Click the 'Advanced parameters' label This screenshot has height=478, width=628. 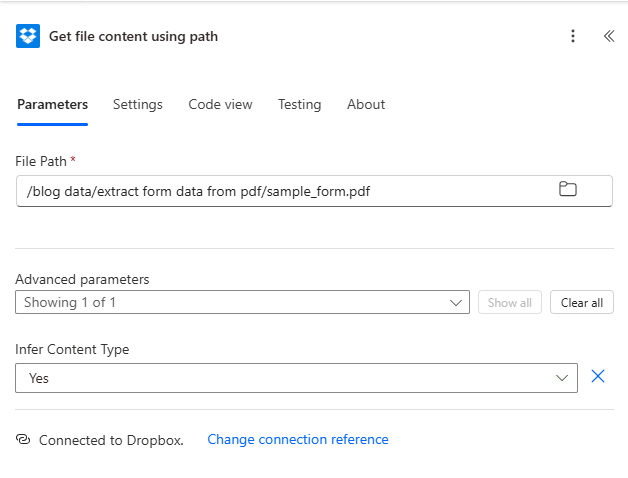[x=82, y=279]
